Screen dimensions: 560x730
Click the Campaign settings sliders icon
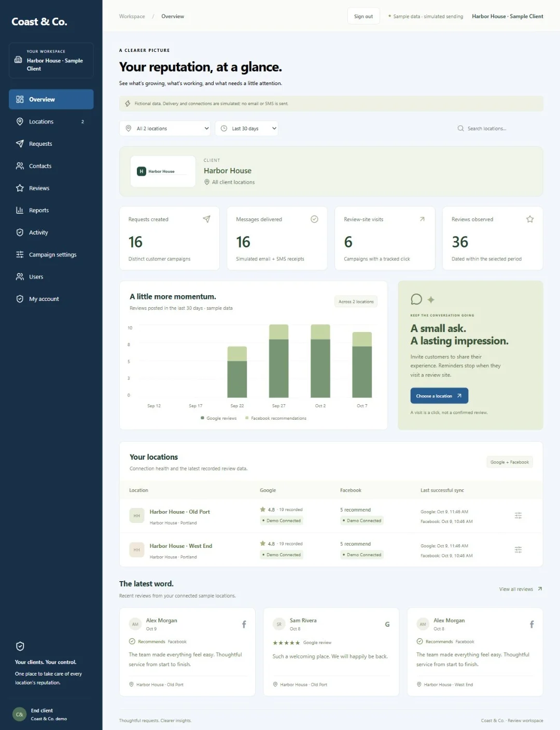(x=20, y=255)
